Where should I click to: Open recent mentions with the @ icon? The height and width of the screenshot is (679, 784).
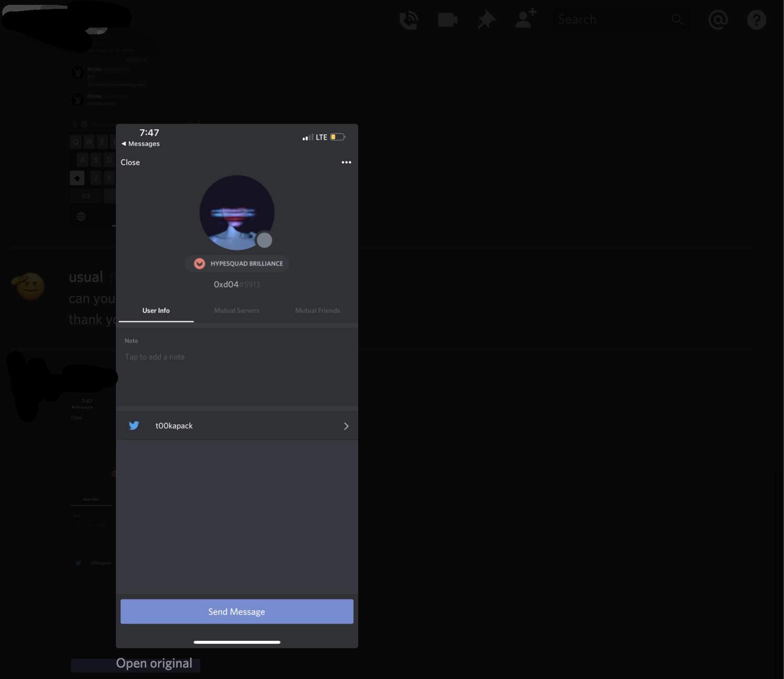[x=718, y=20]
